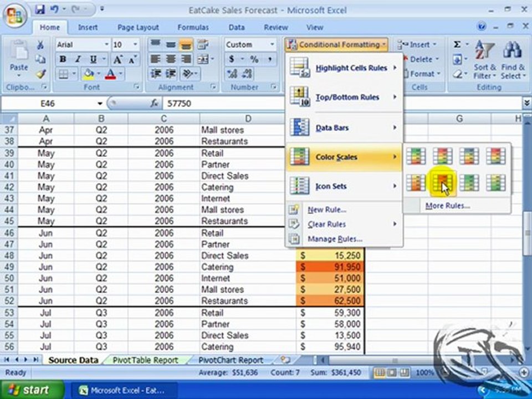Apply first color scale in top row
532x399 pixels.
[x=416, y=156]
